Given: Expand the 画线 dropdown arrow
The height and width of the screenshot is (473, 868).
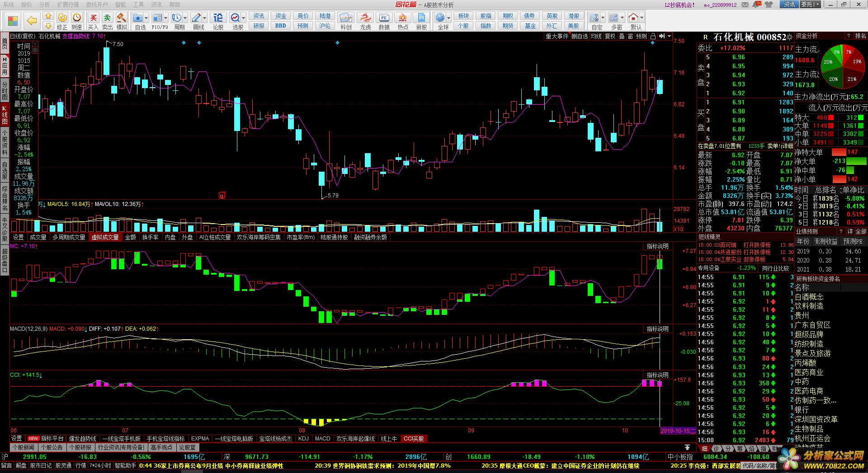Looking at the screenshot, I should 205,18.
